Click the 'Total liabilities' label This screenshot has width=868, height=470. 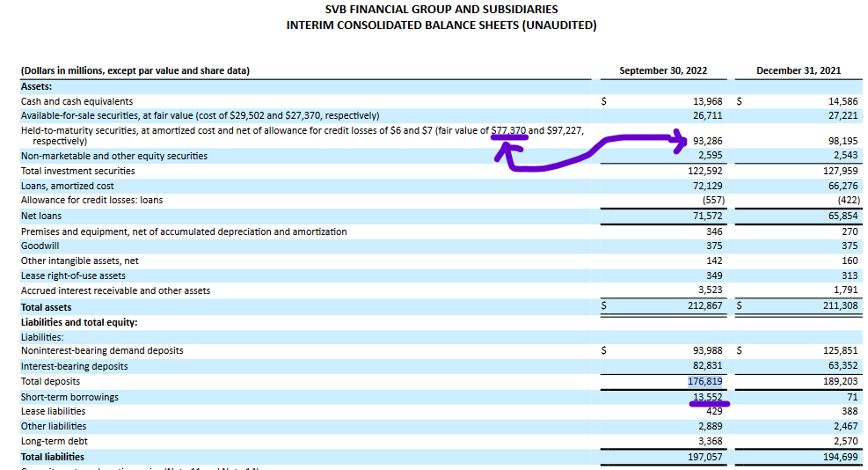pos(53,458)
